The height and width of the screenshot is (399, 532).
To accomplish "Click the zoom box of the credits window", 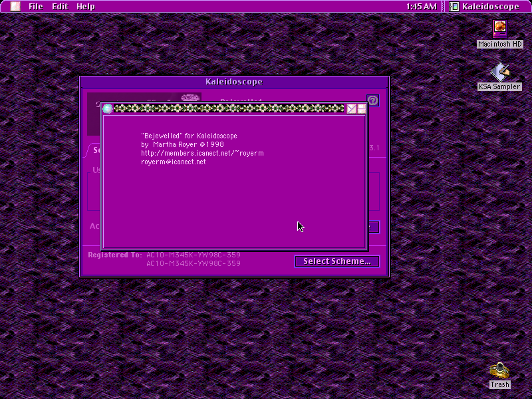I will point(352,108).
